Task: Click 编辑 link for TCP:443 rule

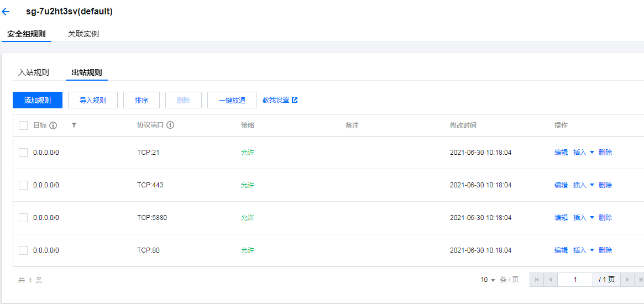Action: point(561,185)
